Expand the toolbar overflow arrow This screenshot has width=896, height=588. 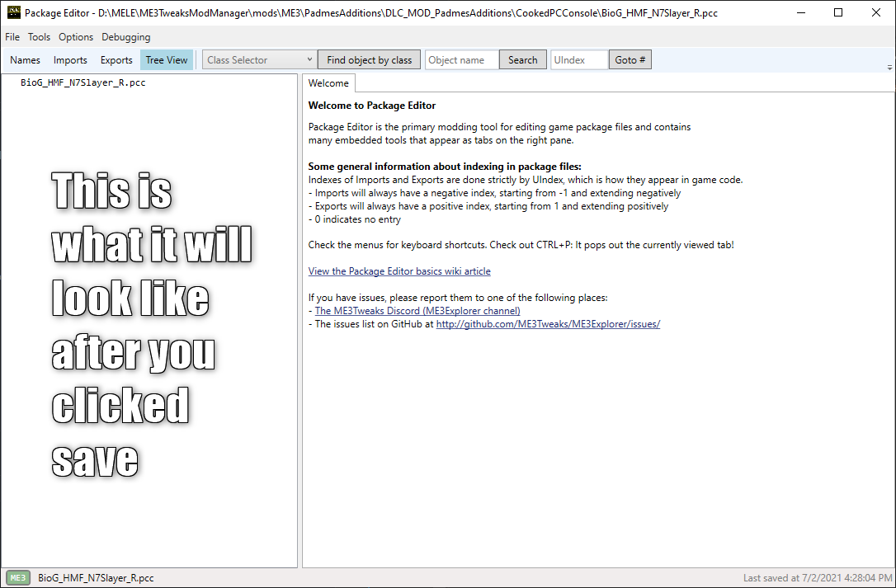coord(889,68)
